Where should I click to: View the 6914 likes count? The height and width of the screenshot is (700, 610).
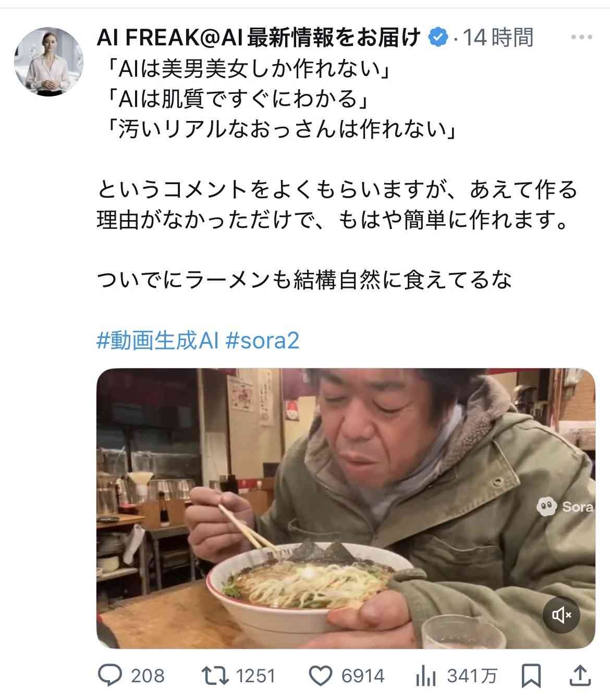click(x=363, y=677)
